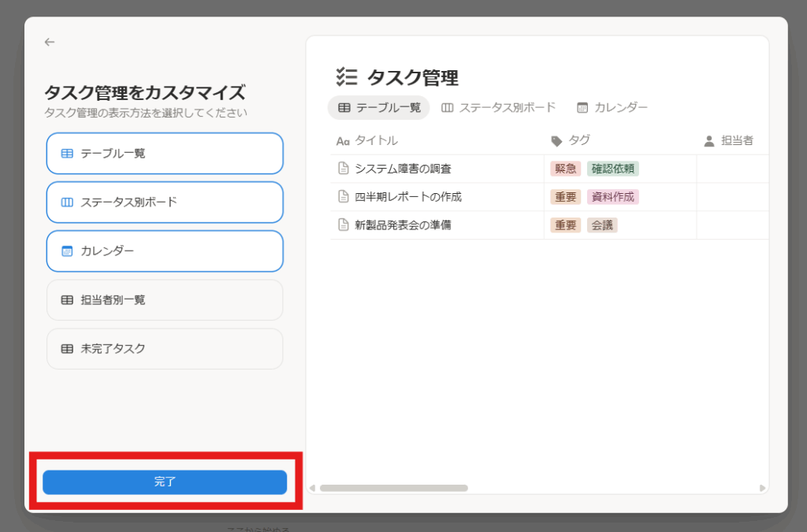Enable the 担当者別一覧 view option
This screenshot has width=807, height=532.
click(x=165, y=299)
